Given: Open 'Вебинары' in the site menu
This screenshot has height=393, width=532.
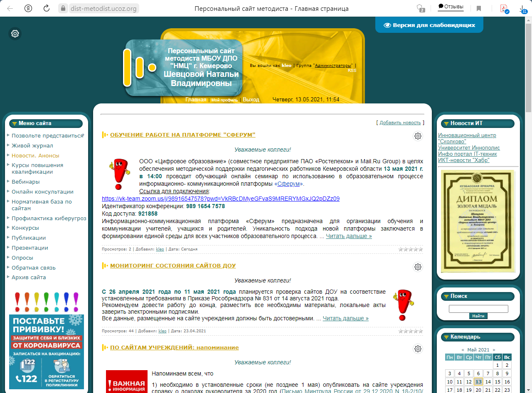Looking at the screenshot, I should (x=26, y=182).
